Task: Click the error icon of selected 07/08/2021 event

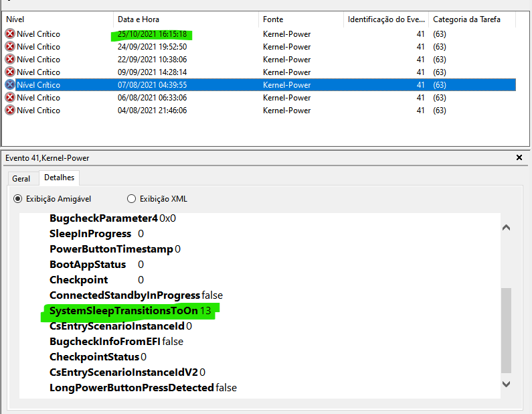Action: coord(10,84)
